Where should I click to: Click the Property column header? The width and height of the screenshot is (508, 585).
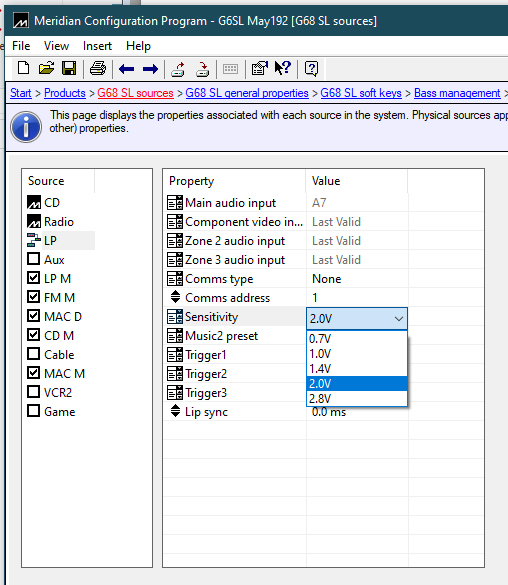coord(234,181)
